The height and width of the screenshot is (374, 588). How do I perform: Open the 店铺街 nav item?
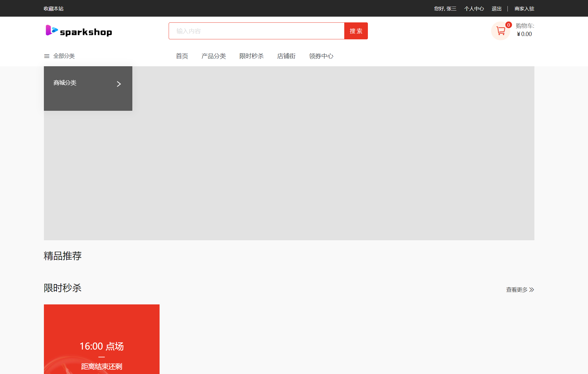[x=286, y=56]
